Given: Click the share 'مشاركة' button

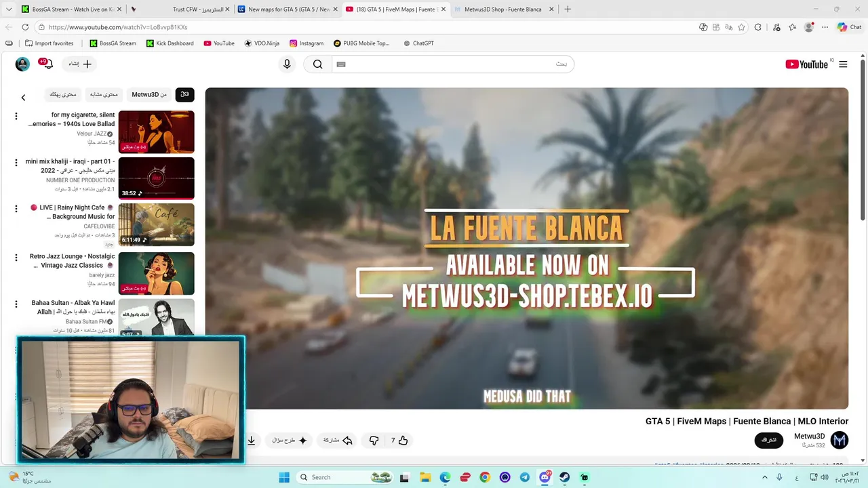Looking at the screenshot, I should [337, 441].
